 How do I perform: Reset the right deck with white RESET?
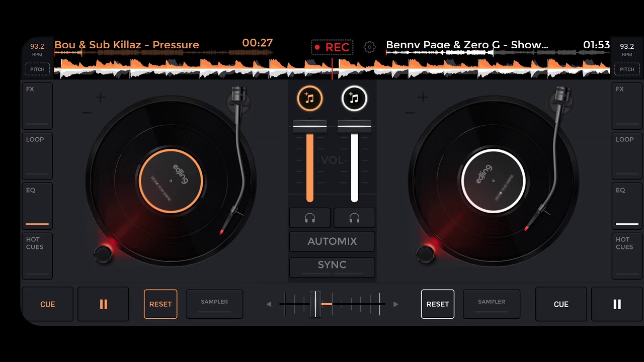tap(438, 304)
